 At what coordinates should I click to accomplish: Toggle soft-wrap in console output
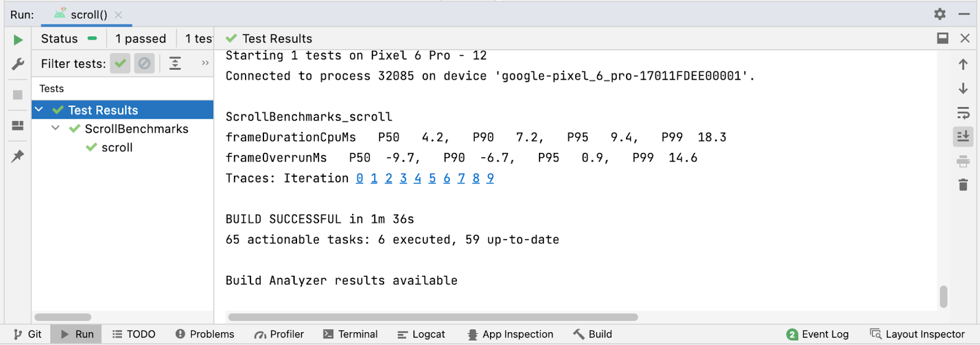pos(963,113)
